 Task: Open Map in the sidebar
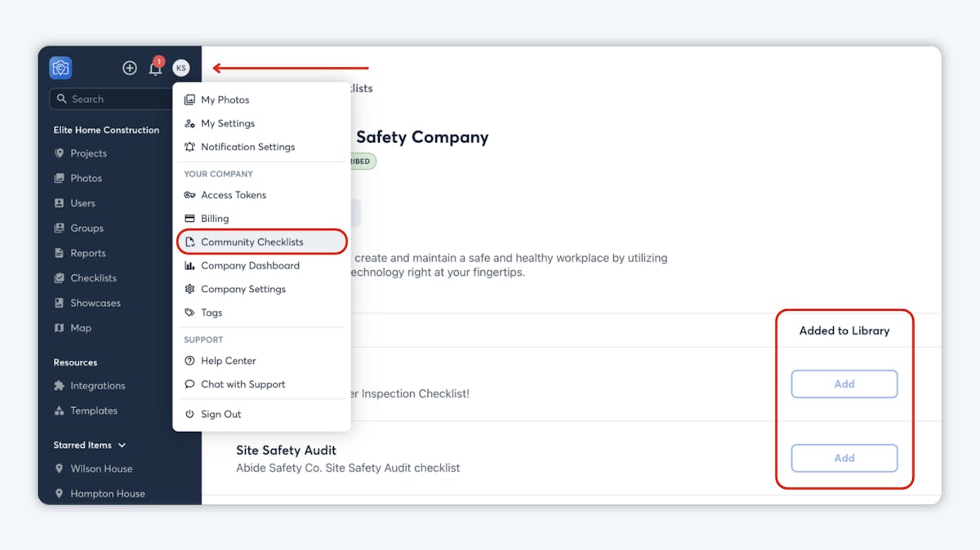point(81,328)
